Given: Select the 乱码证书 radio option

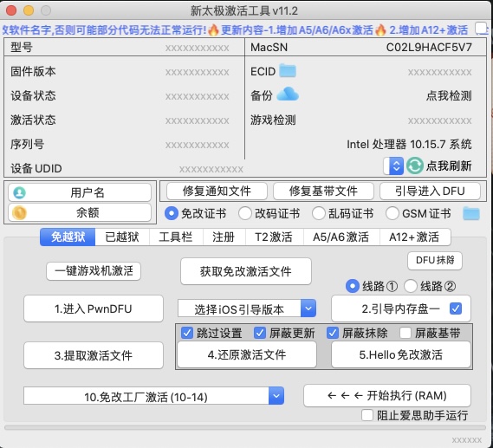Looking at the screenshot, I should [319, 213].
